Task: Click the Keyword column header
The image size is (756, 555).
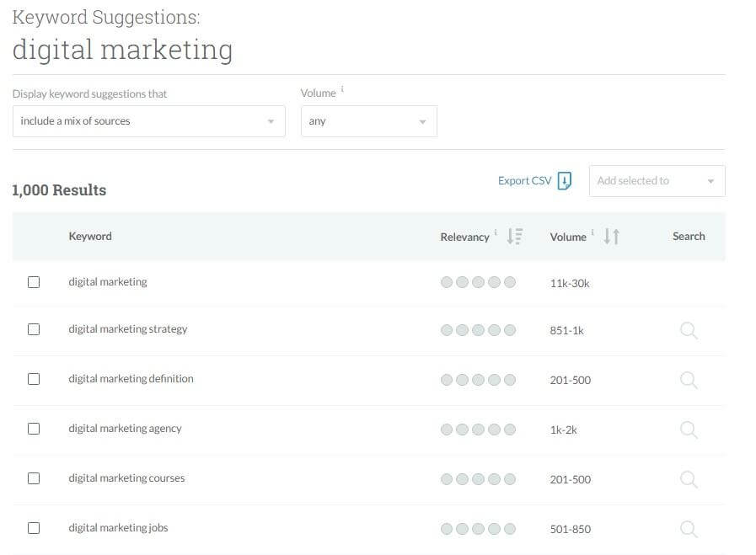Action: [90, 236]
